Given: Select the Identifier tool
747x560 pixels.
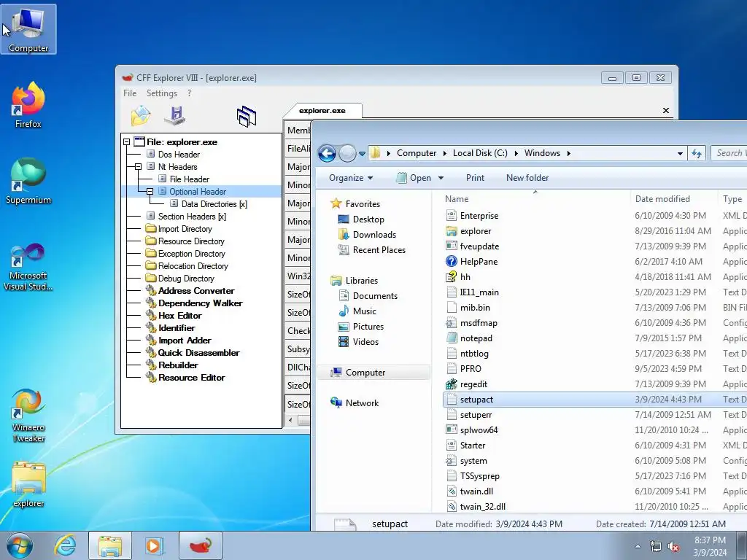Looking at the screenshot, I should click(x=177, y=327).
